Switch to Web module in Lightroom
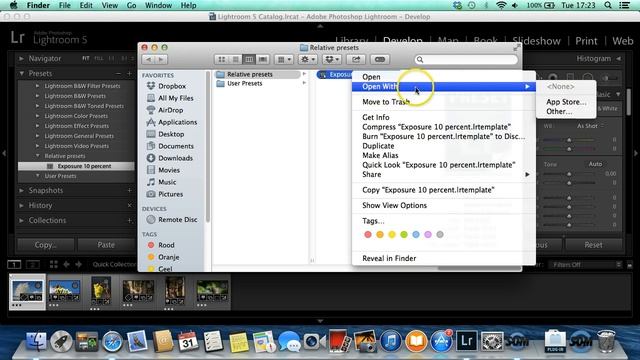This screenshot has height=360, width=640. click(623, 41)
